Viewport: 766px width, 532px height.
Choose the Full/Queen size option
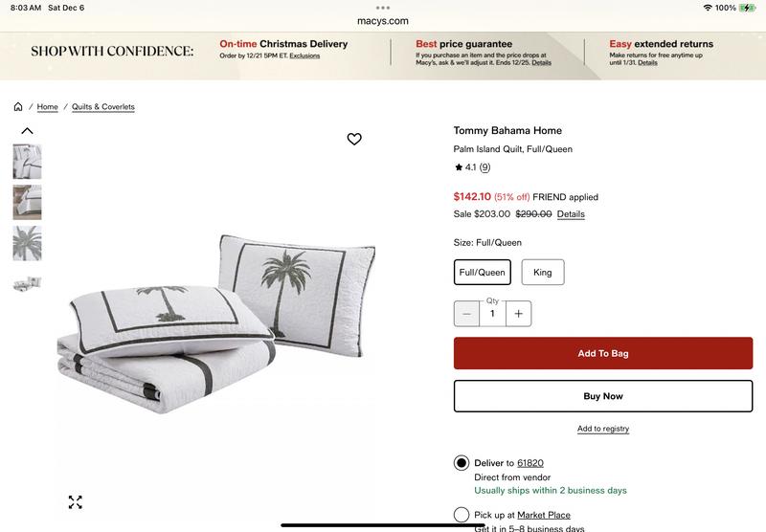483,273
